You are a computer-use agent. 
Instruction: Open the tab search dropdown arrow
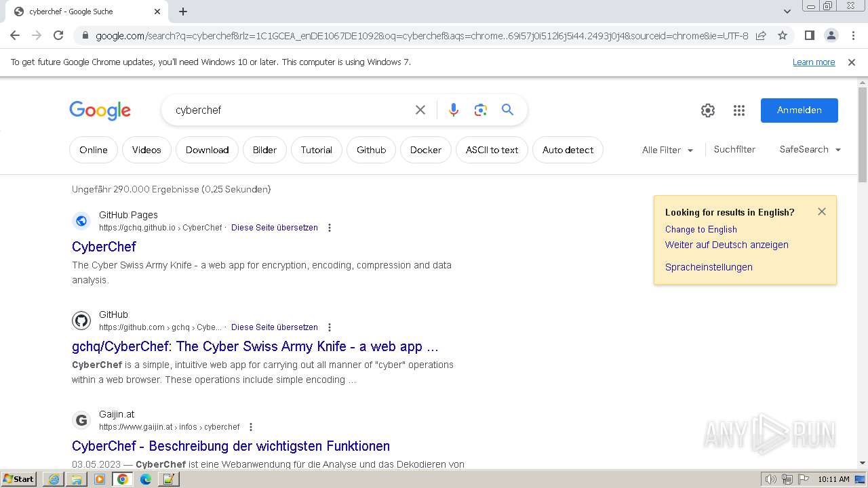787,12
